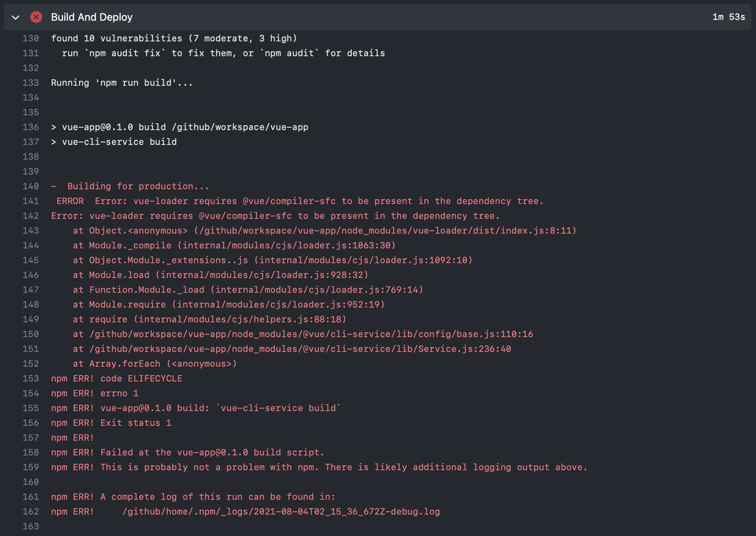
Task: Select line number 147
Action: click(31, 290)
